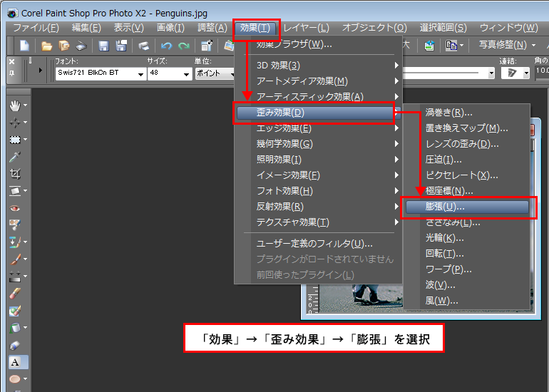Click the Resize image toolbar icon

click(207, 46)
